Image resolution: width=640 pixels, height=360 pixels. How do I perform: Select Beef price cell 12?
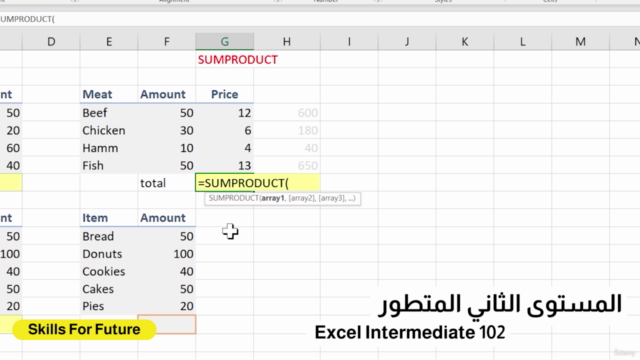pos(224,113)
